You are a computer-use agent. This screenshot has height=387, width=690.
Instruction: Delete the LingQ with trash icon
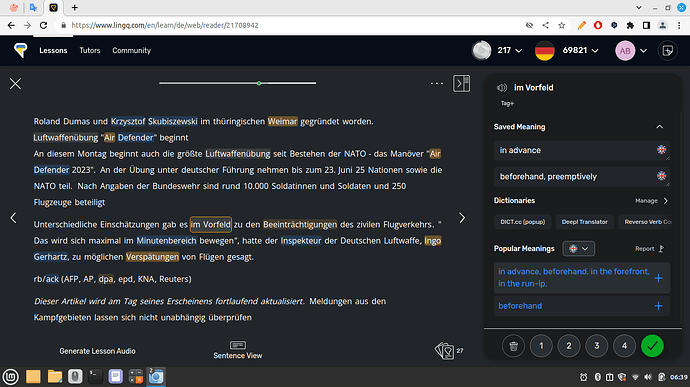click(x=513, y=346)
